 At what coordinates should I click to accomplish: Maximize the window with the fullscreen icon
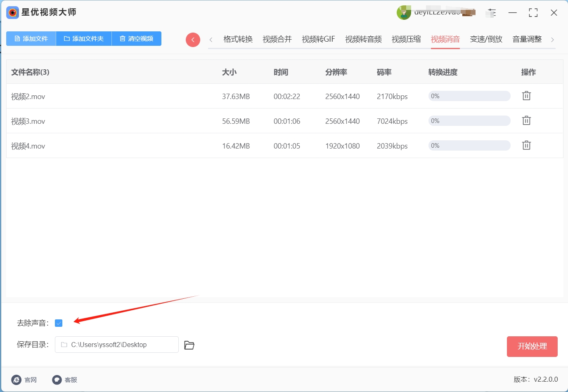[533, 13]
